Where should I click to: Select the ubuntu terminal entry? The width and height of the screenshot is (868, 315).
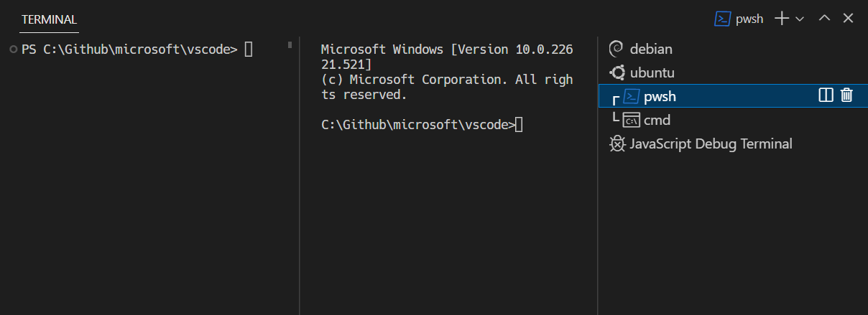click(x=652, y=72)
